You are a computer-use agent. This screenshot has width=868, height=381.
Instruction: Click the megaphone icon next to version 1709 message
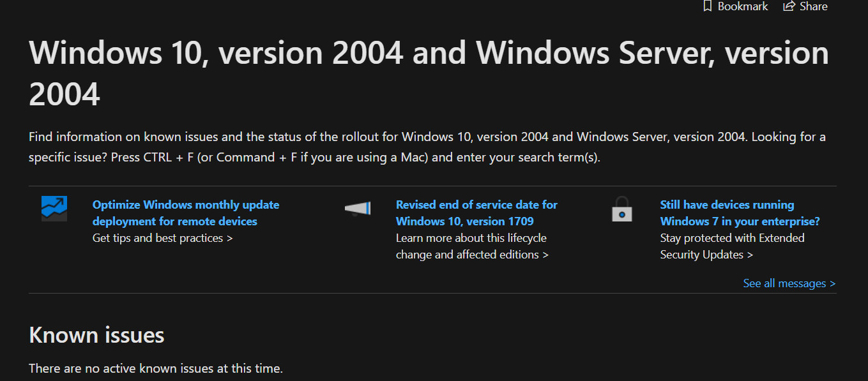[356, 209]
